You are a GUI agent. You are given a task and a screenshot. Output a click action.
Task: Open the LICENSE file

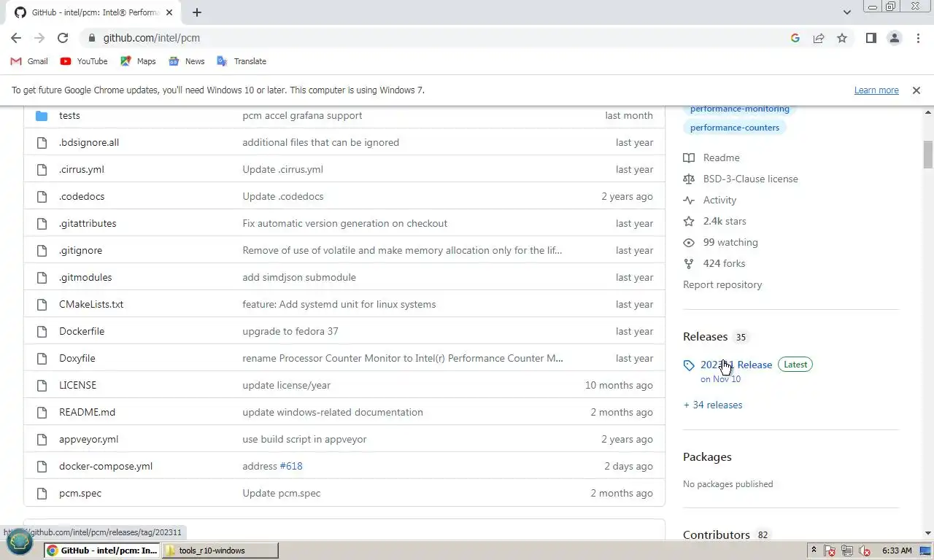pos(77,385)
